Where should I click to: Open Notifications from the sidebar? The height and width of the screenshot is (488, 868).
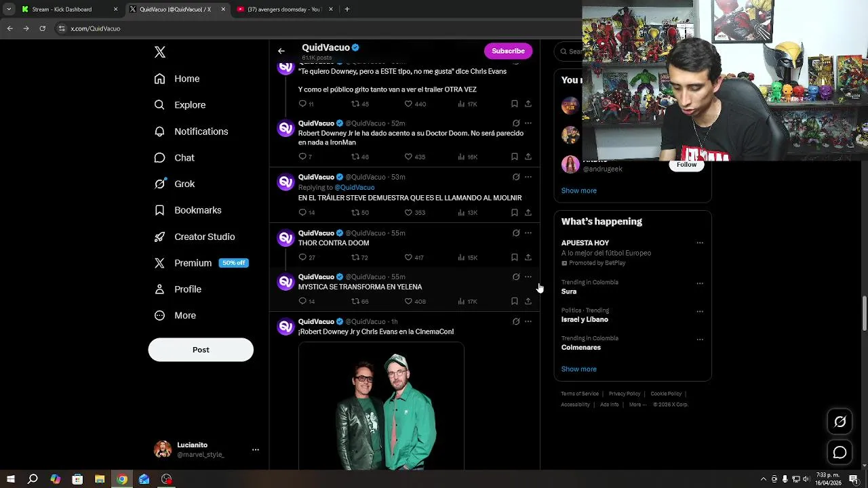point(191,131)
